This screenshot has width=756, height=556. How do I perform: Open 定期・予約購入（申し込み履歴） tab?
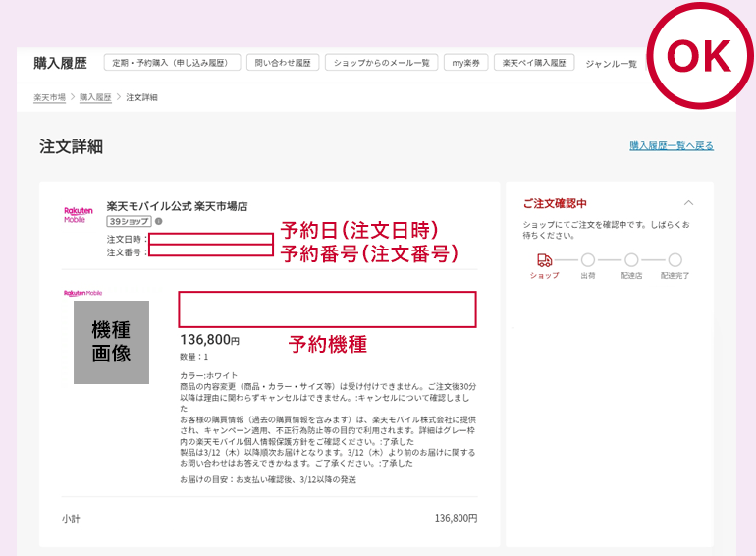click(x=172, y=62)
